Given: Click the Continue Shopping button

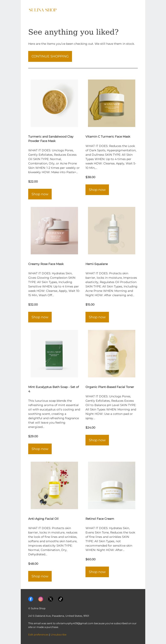Looking at the screenshot, I should click(50, 56).
